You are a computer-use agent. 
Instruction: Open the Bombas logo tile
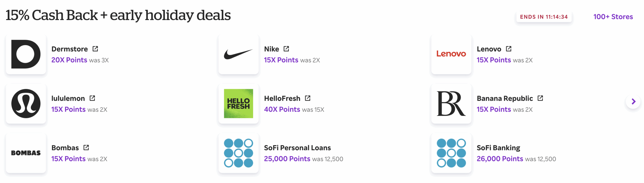[26, 153]
